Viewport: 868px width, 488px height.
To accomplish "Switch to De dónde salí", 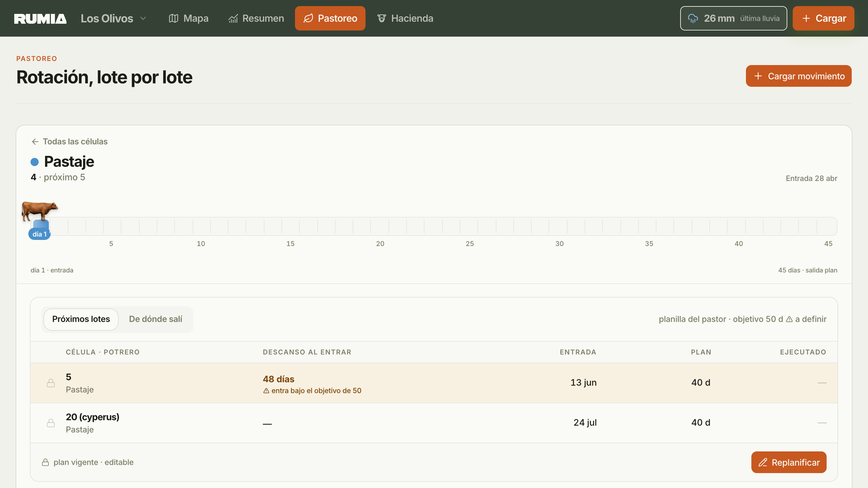I will pyautogui.click(x=156, y=319).
